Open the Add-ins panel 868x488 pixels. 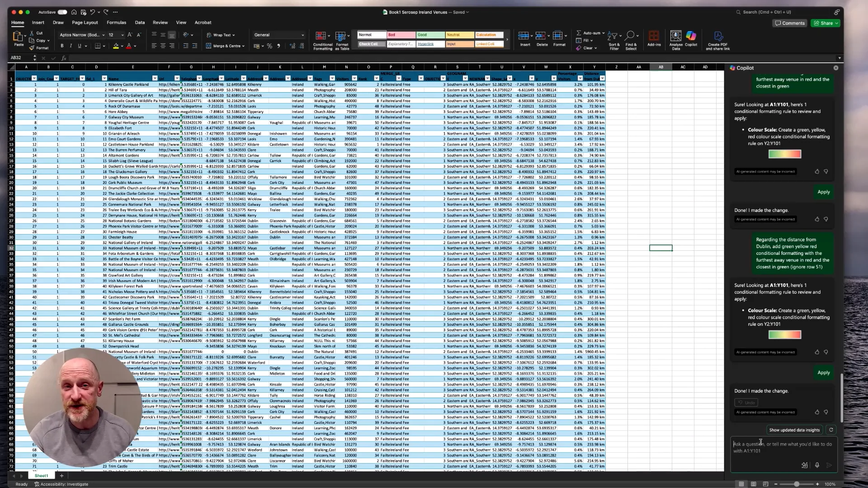click(654, 38)
